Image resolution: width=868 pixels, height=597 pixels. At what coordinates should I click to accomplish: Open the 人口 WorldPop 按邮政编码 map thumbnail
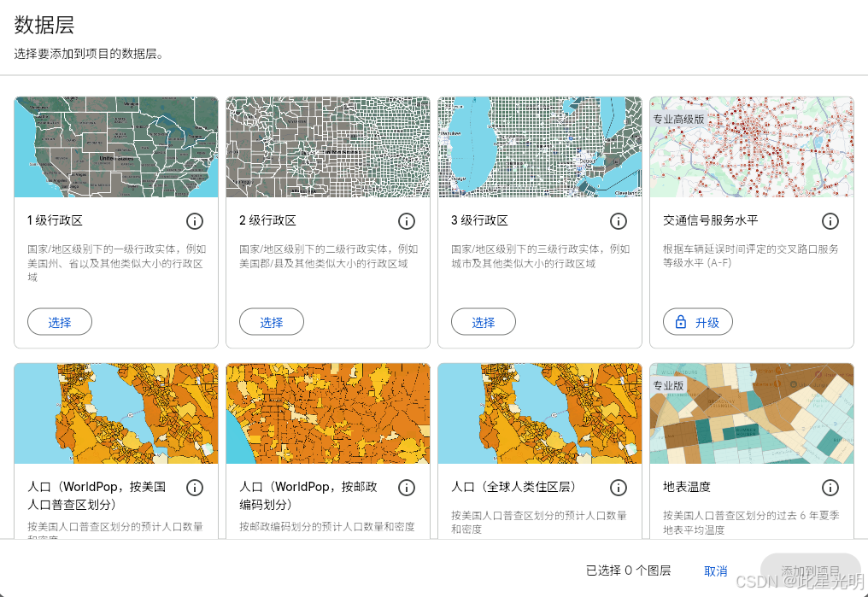coord(328,413)
